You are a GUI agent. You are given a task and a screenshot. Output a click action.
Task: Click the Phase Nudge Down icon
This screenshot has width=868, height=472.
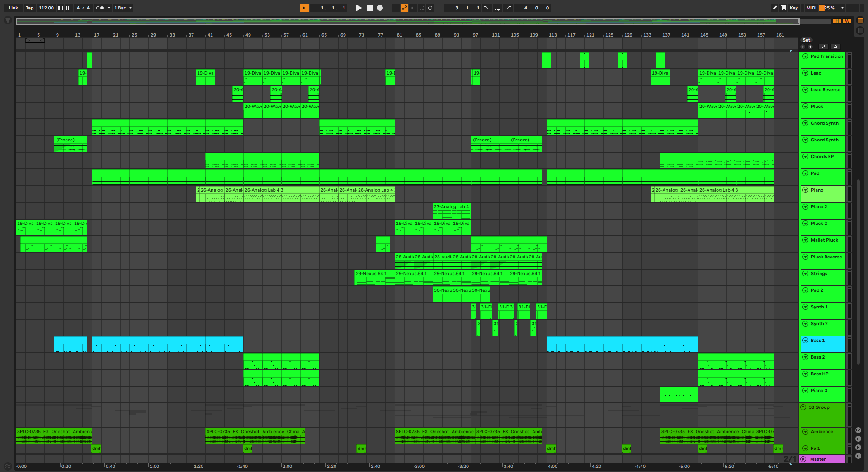point(60,8)
